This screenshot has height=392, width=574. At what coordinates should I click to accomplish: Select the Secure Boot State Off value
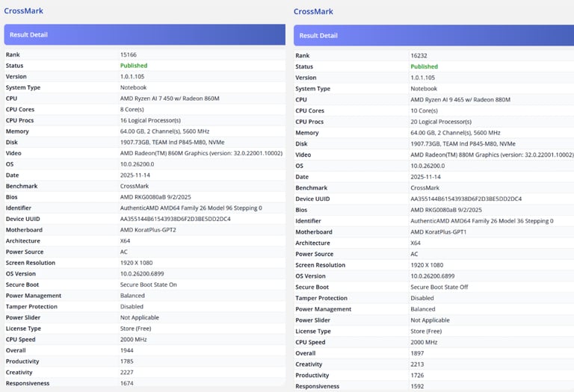439,287
